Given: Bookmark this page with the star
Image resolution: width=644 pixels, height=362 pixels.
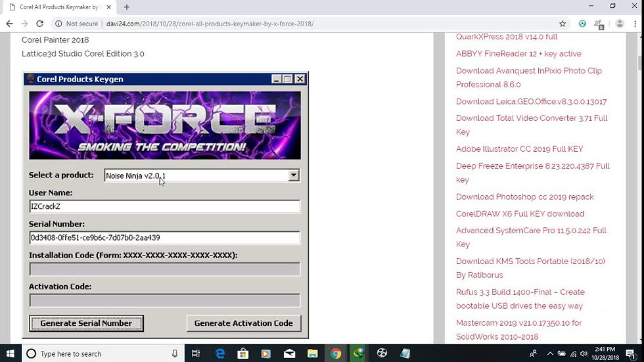Looking at the screenshot, I should coord(563,24).
